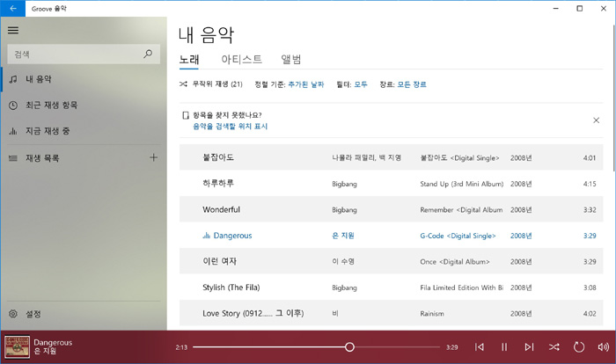Viewport: 616px width, 364px height.
Task: Click the search magnifier icon
Action: pyautogui.click(x=148, y=54)
